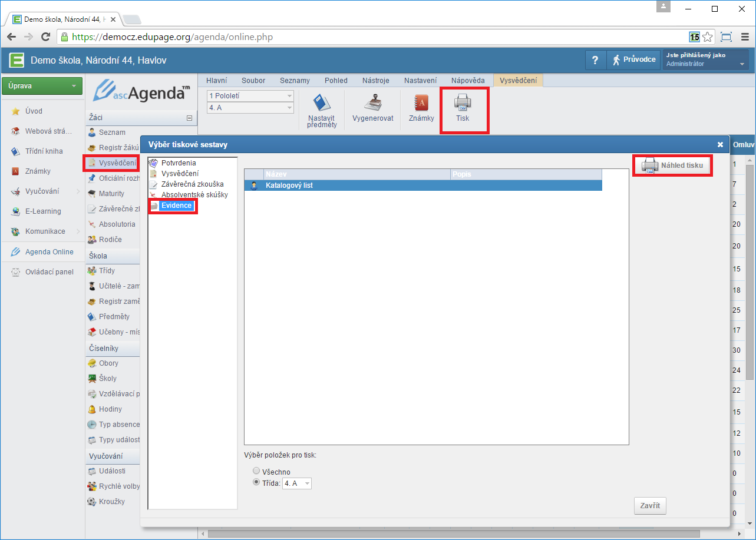Open the Soubor ribbon tab
Viewport: 756px width, 540px height.
click(253, 81)
